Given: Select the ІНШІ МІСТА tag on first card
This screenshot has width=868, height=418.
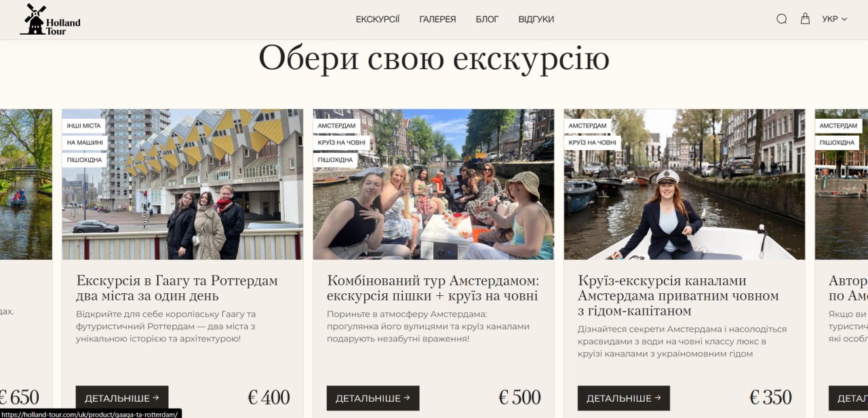Looking at the screenshot, I should click(84, 126).
